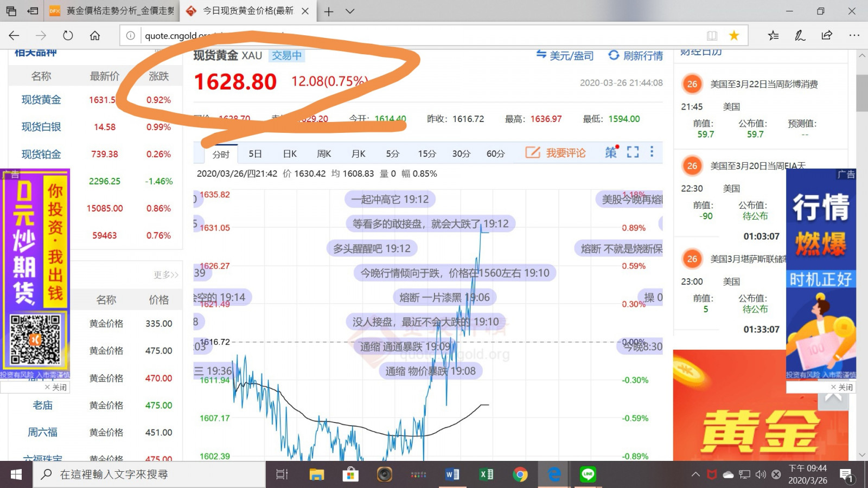Open the 2020/3/26 taskbar clock
Screen dimensions: 868x488
tap(807, 474)
